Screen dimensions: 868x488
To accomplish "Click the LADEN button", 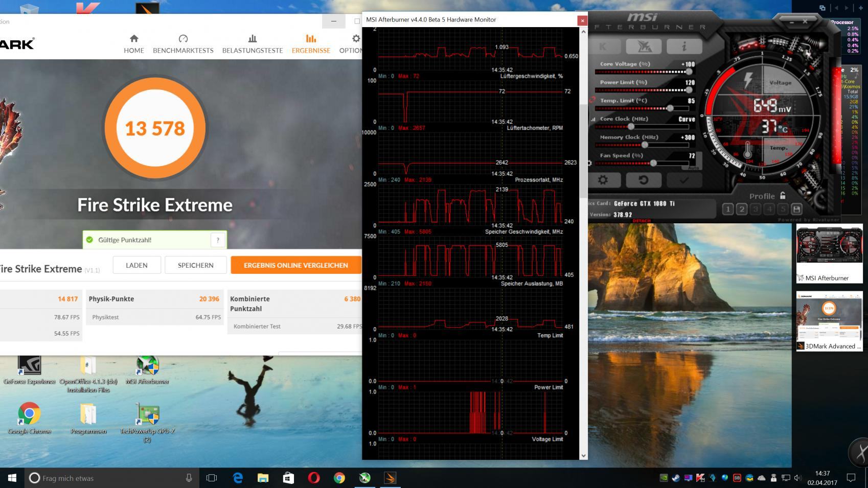I will click(137, 265).
